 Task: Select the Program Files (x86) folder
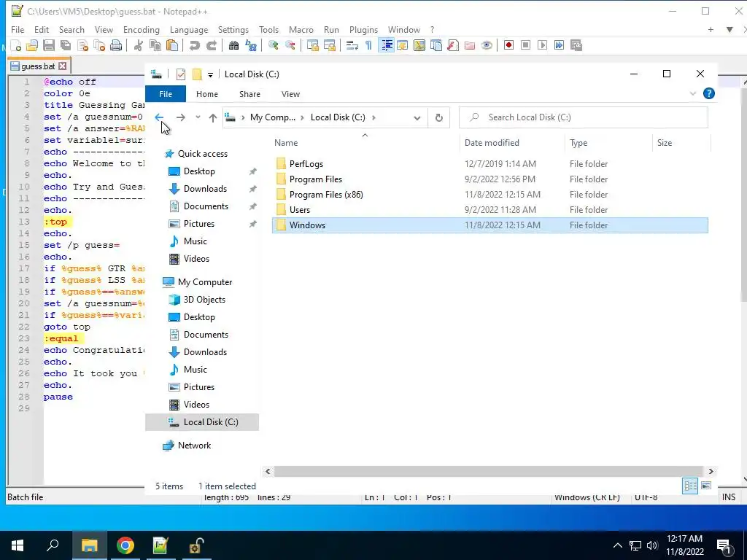489,194
